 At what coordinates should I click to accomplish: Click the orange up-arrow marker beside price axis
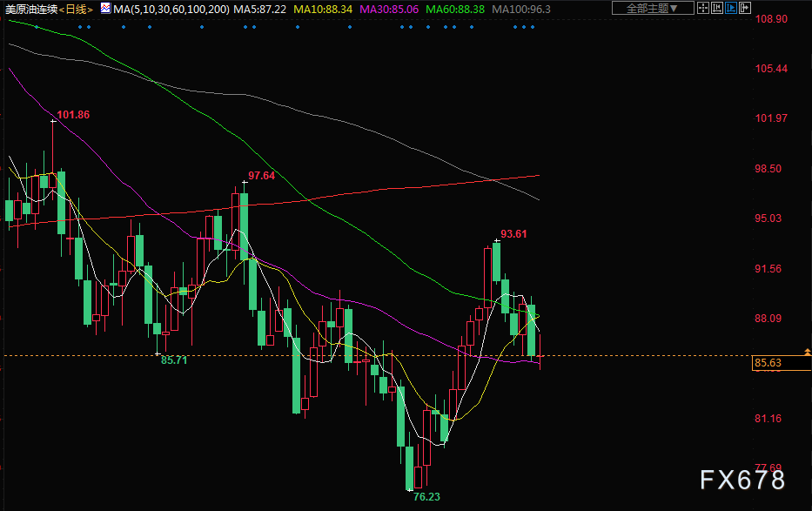[x=809, y=352]
